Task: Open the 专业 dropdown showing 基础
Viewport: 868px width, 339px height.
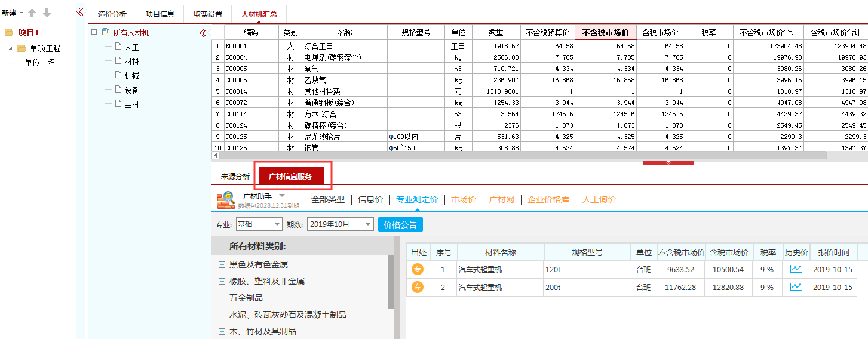Action: tap(259, 224)
